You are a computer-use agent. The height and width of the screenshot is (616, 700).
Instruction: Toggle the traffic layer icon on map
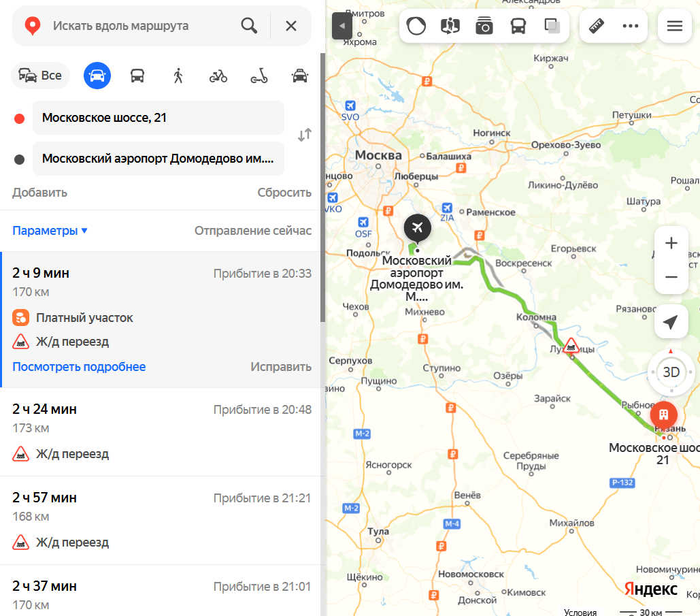[x=416, y=26]
